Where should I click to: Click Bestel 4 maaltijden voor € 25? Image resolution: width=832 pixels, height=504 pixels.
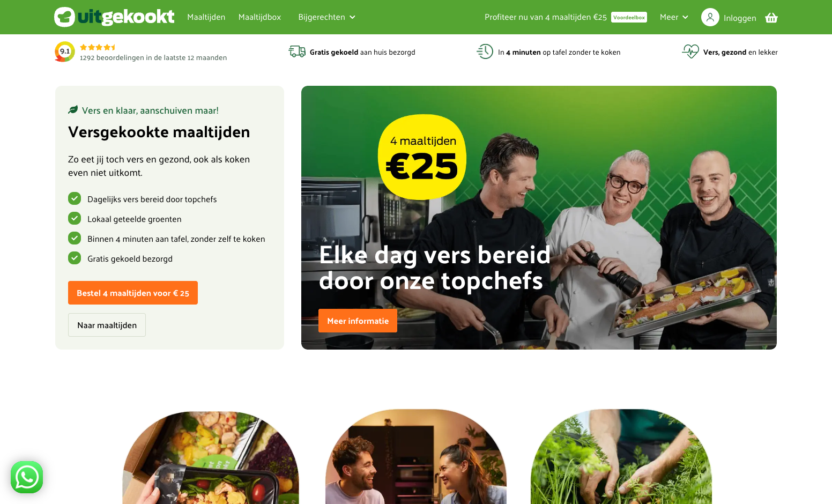pos(133,293)
